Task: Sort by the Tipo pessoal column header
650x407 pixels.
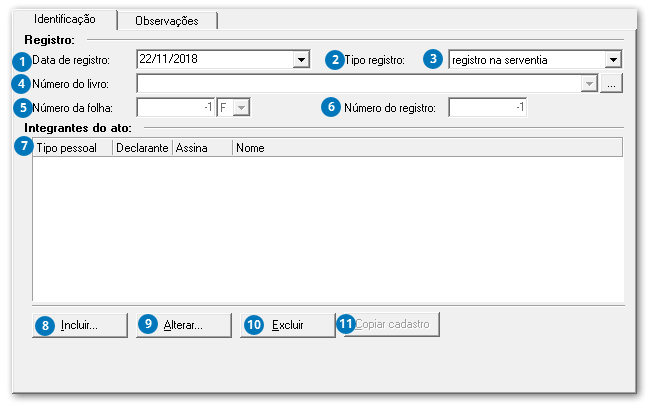Action: [73, 148]
